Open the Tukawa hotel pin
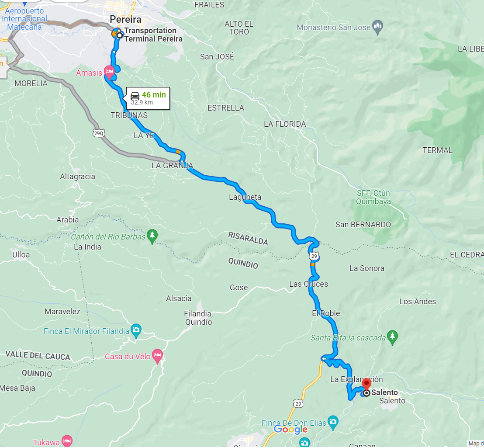This screenshot has height=448, width=484. pyautogui.click(x=67, y=441)
